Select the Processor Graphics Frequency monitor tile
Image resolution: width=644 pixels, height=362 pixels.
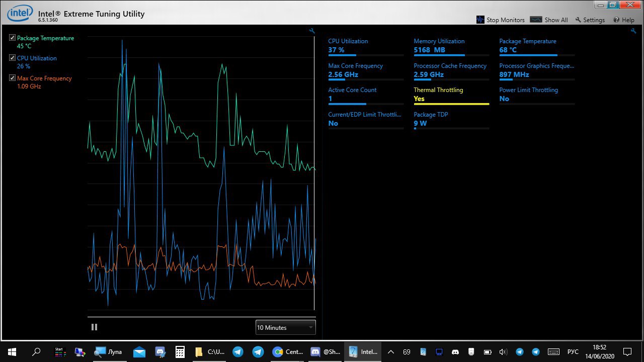(x=537, y=71)
